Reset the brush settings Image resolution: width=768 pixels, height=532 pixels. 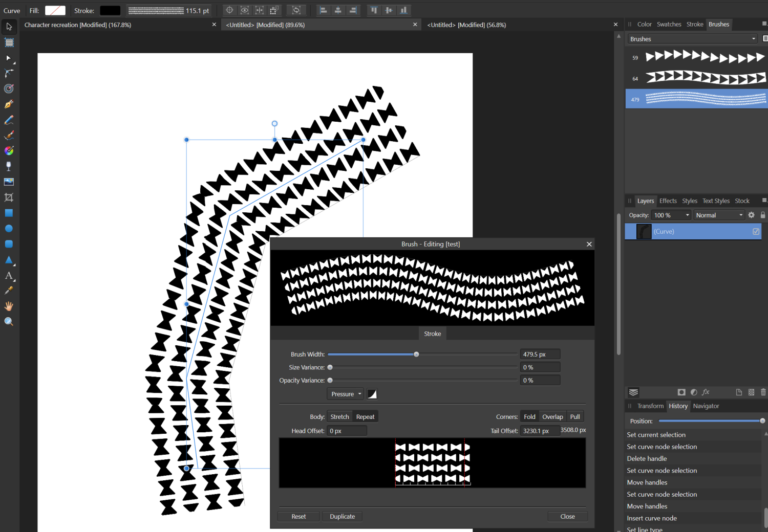(298, 516)
